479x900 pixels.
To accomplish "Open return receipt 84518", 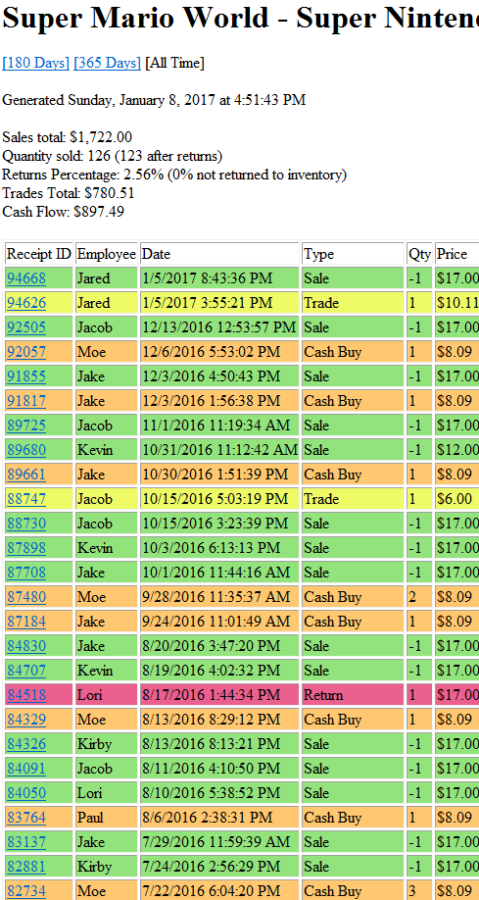I will coord(26,696).
